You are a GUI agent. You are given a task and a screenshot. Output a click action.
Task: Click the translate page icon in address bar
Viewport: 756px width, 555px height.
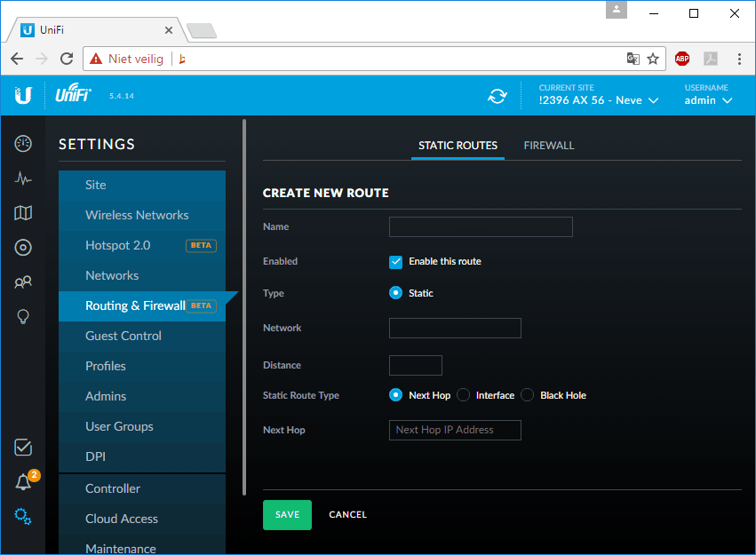click(x=633, y=59)
